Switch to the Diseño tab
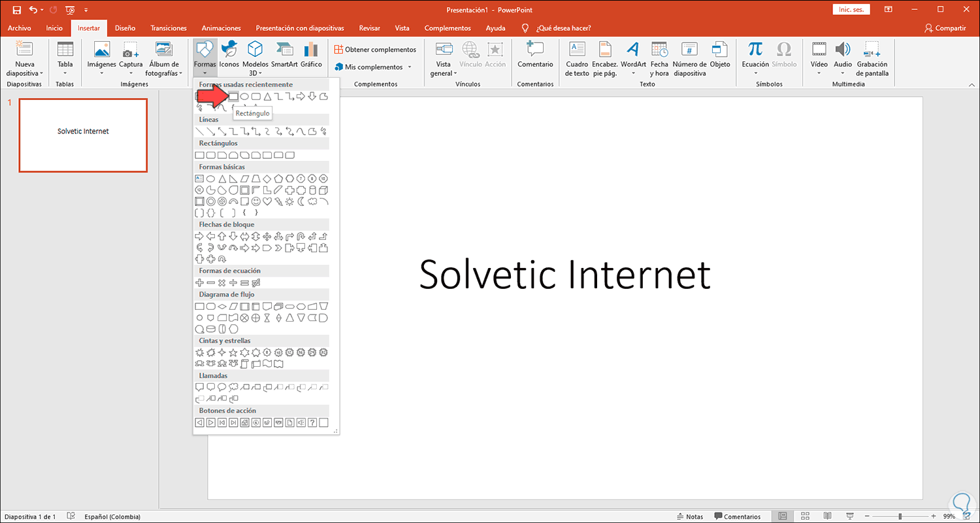This screenshot has height=523, width=980. point(125,28)
